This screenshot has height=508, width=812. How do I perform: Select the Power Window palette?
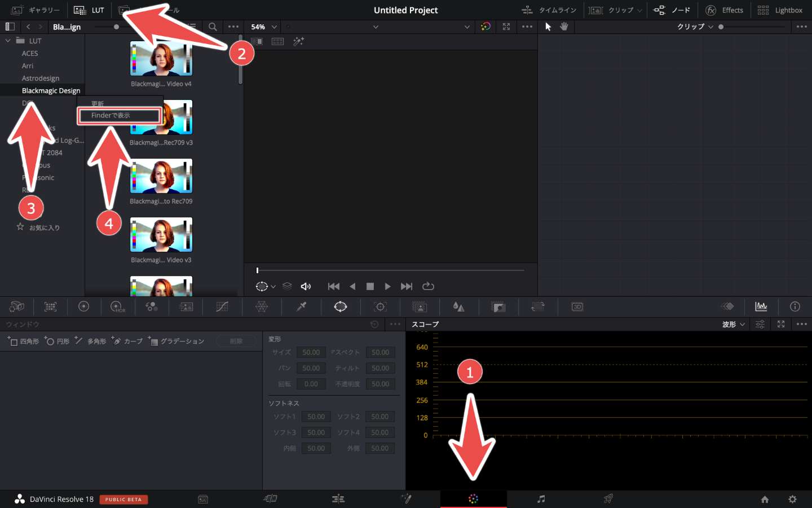click(x=341, y=306)
